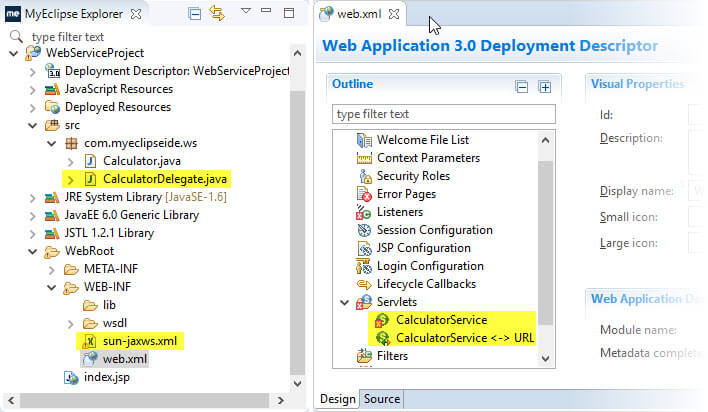
Task: Click the Deployed Resources folder icon
Action: pos(52,107)
